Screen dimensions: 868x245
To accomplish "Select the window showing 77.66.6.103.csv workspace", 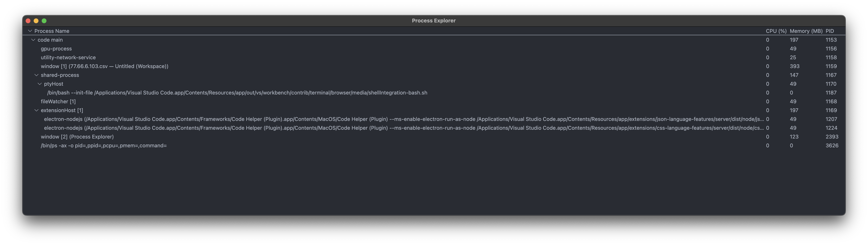I will [x=104, y=66].
